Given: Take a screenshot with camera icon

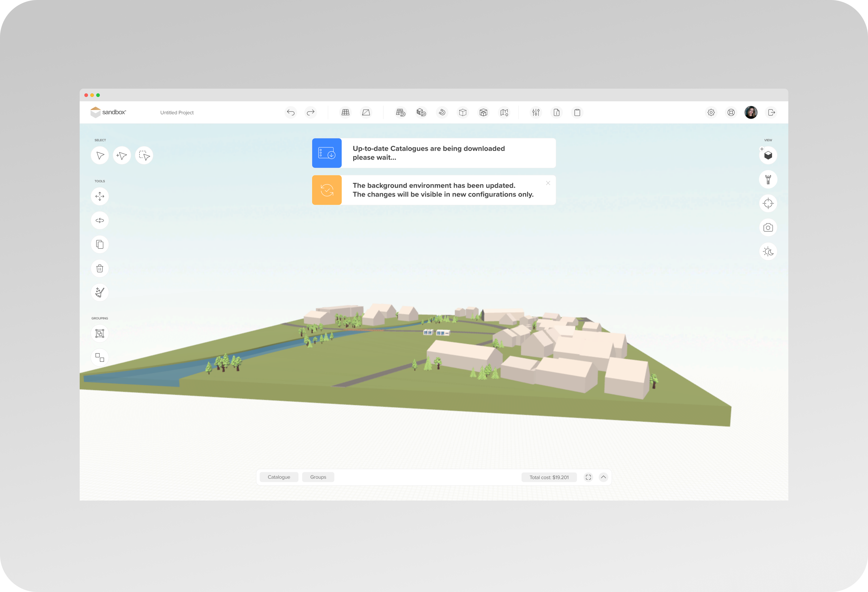Looking at the screenshot, I should [768, 228].
